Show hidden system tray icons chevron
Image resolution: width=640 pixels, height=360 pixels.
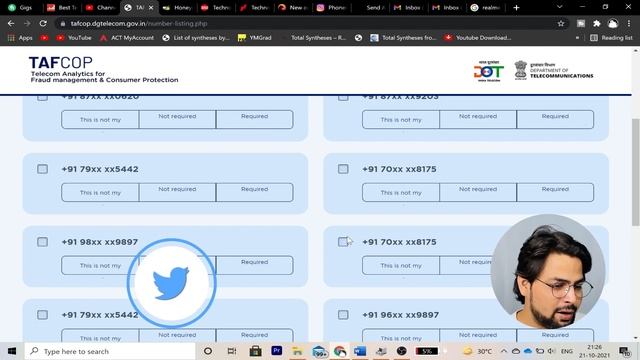pyautogui.click(x=504, y=351)
